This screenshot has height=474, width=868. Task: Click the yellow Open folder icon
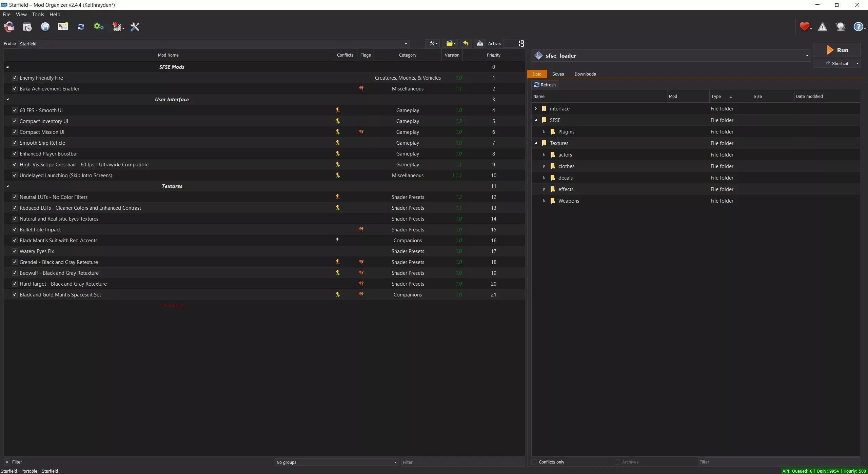[x=451, y=43]
